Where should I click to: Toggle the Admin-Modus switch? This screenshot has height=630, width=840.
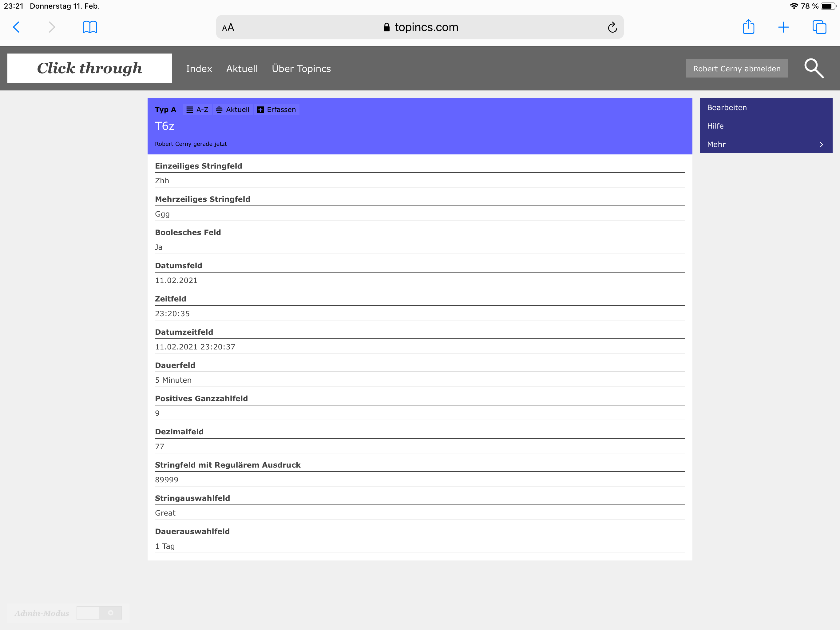pyautogui.click(x=99, y=612)
